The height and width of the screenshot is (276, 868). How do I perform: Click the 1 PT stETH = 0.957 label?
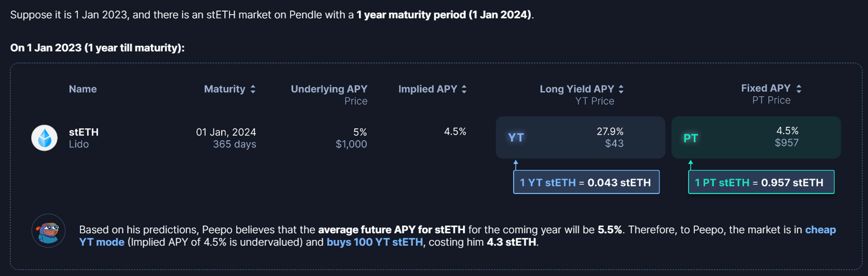pyautogui.click(x=761, y=182)
